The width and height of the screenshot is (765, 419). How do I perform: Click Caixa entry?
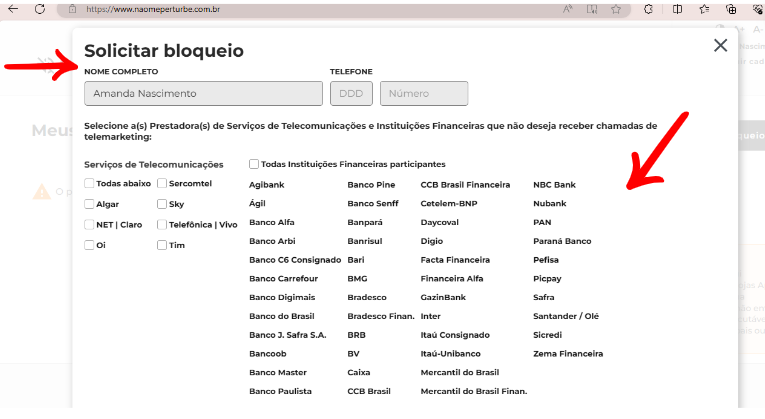pos(359,372)
